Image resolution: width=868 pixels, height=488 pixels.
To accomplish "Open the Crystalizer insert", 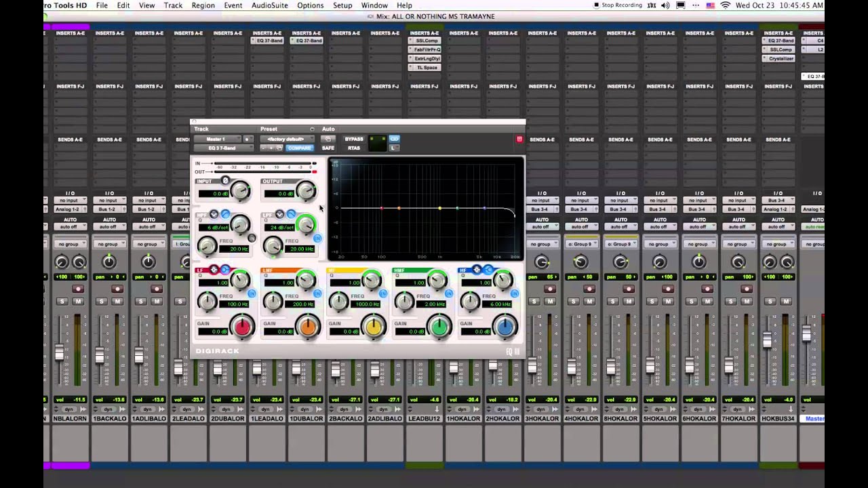I will pos(778,58).
